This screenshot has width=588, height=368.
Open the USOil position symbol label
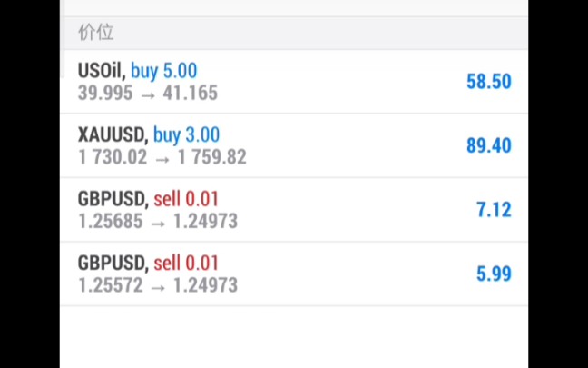point(102,70)
